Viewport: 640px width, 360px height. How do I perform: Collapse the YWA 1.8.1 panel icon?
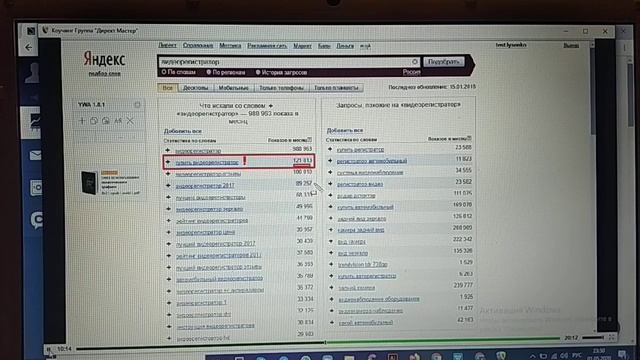pyautogui.click(x=137, y=104)
